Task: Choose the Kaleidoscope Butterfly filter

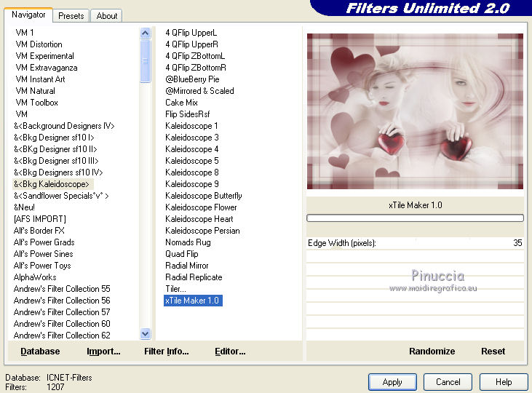Action: click(204, 196)
